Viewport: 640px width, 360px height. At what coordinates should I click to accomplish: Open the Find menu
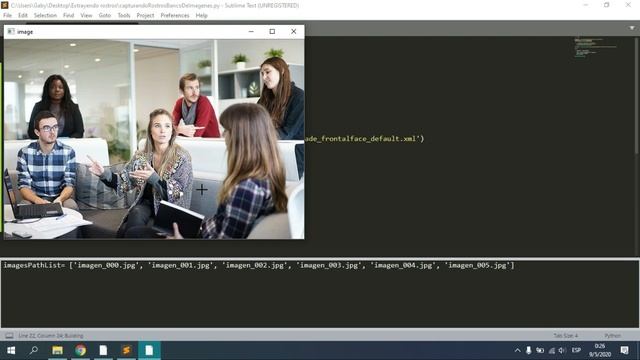(68, 15)
